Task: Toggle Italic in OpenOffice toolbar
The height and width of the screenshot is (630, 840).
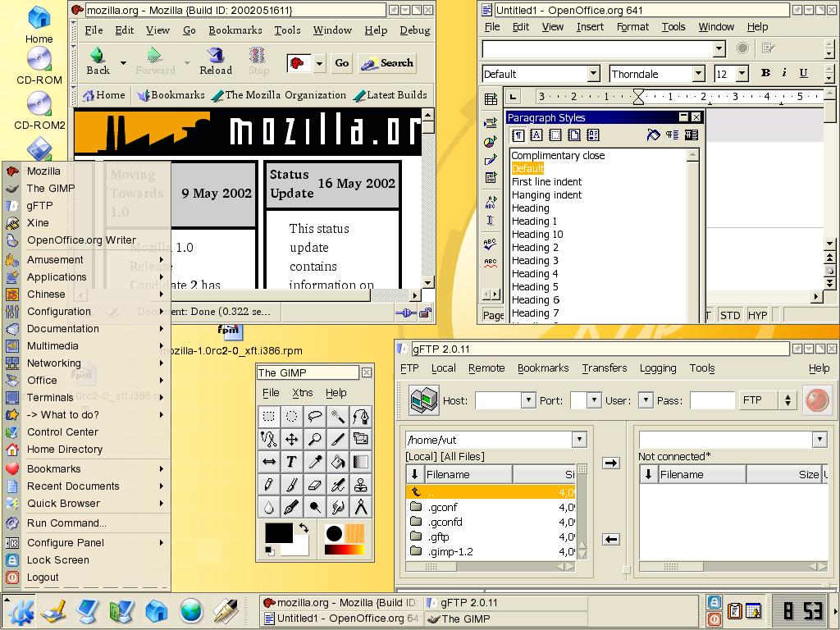Action: pos(784,73)
